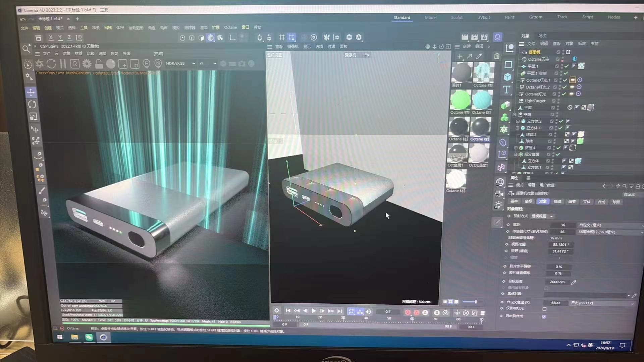Expand the 立方体.1 tree node
The width and height of the screenshot is (644, 362).
pyautogui.click(x=517, y=128)
